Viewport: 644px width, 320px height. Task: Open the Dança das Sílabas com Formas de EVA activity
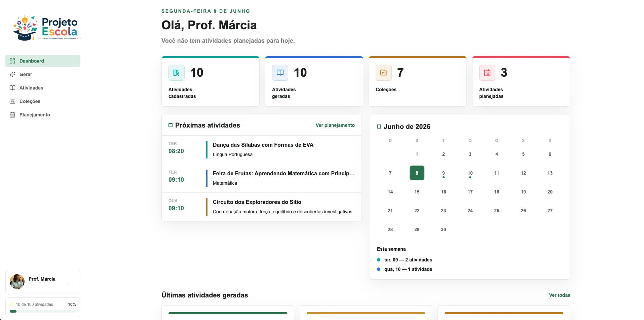point(262,150)
